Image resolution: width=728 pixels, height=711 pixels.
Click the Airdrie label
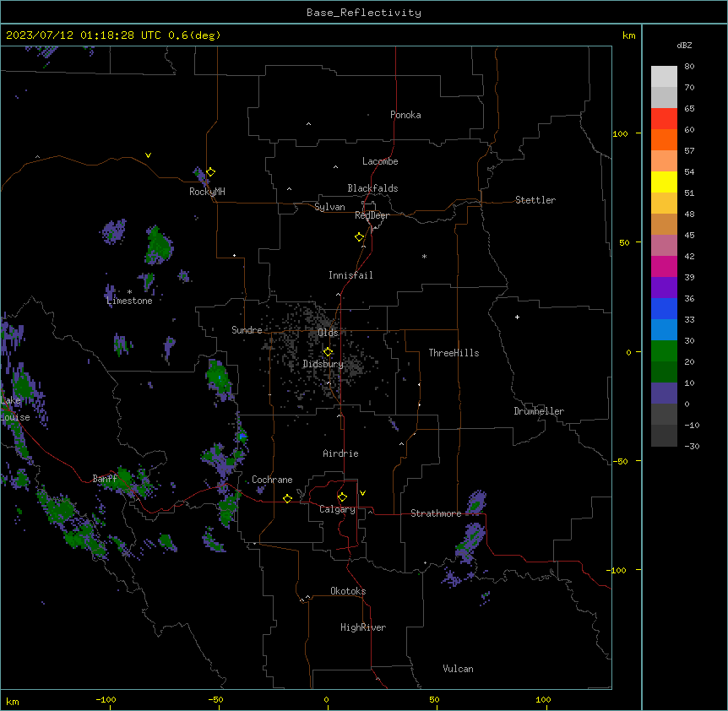340,453
